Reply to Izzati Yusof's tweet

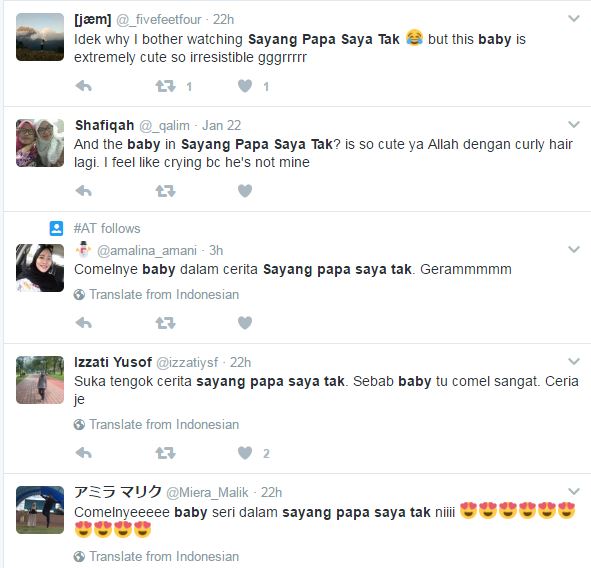coord(84,453)
